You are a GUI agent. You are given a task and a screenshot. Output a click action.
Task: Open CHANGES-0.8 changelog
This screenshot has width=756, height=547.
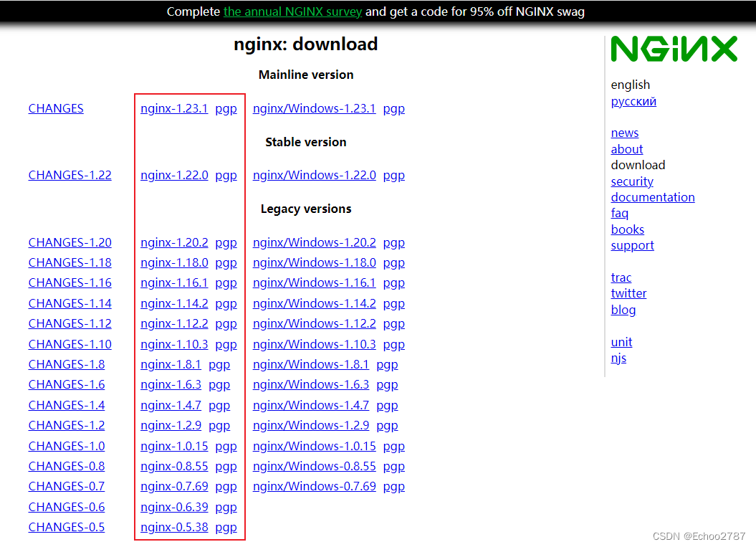coord(67,467)
